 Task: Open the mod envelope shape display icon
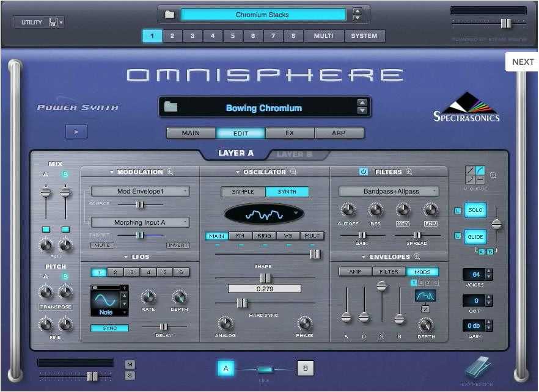tap(425, 296)
